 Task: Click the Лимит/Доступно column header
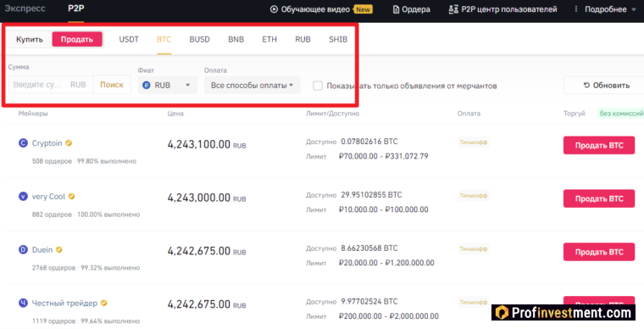tap(333, 114)
